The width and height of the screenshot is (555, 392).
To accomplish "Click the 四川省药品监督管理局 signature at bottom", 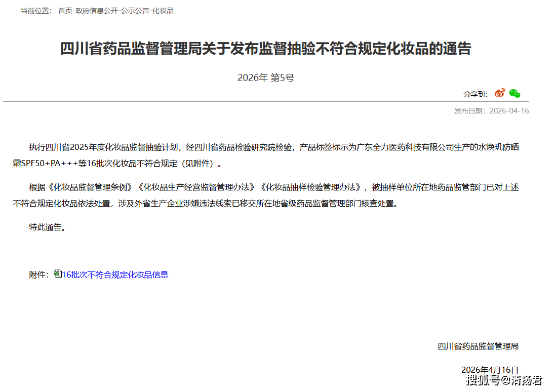I will [x=478, y=346].
